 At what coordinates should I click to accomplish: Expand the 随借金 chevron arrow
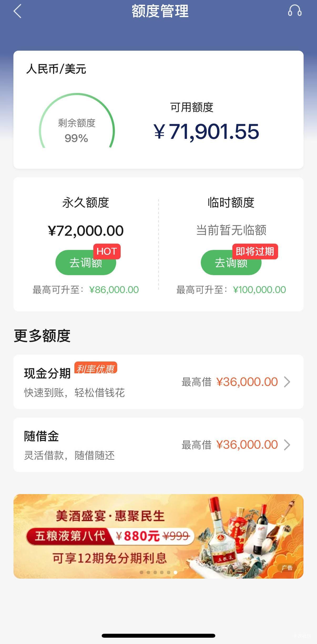[x=287, y=445]
